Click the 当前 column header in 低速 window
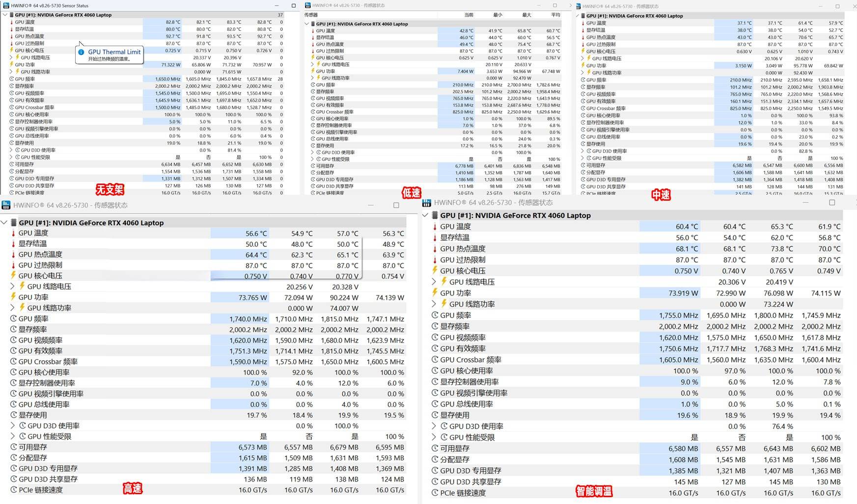 [469, 15]
